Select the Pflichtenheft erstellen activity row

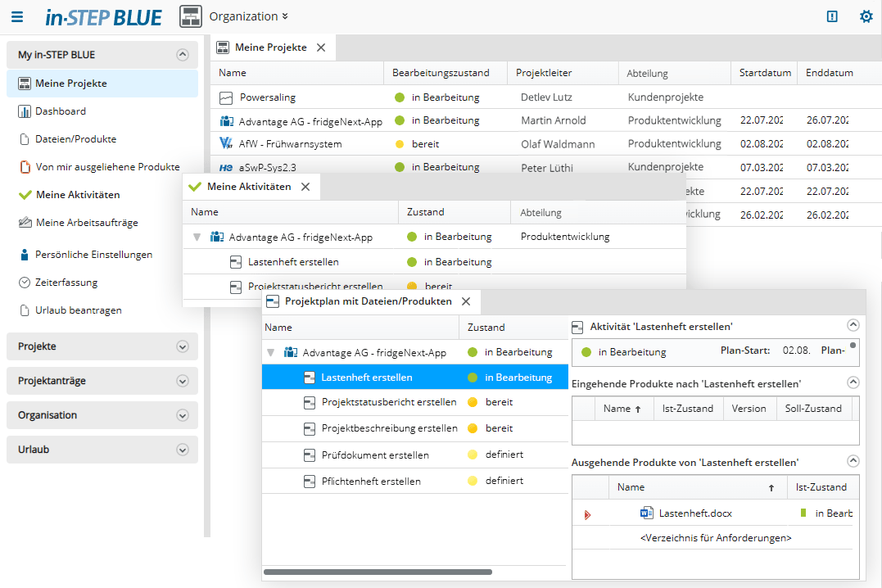click(x=371, y=482)
